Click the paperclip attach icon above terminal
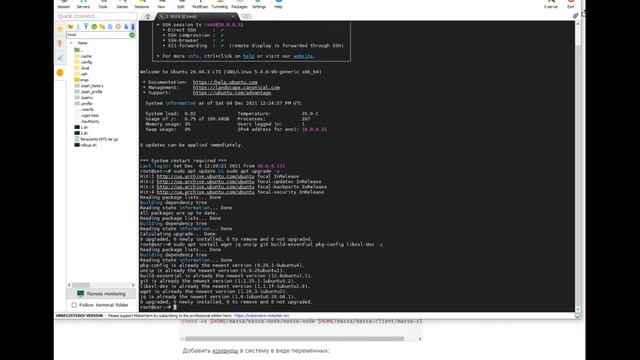The height and width of the screenshot is (360, 640). pyautogui.click(x=576, y=16)
